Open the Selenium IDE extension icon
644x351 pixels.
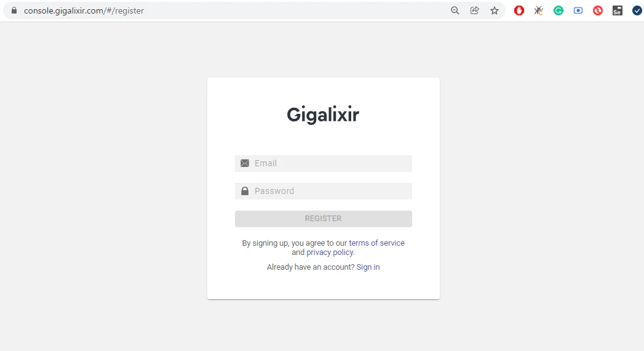618,10
